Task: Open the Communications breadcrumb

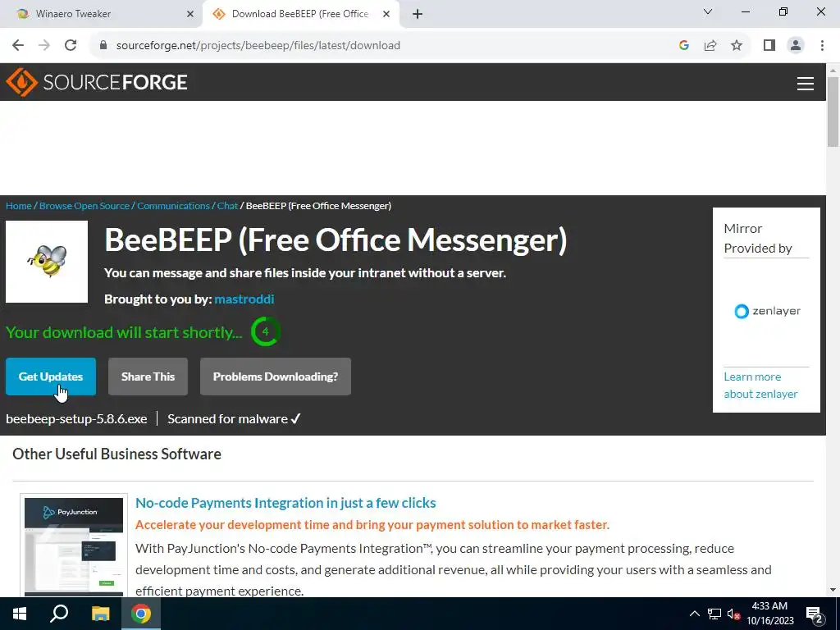Action: pyautogui.click(x=173, y=206)
